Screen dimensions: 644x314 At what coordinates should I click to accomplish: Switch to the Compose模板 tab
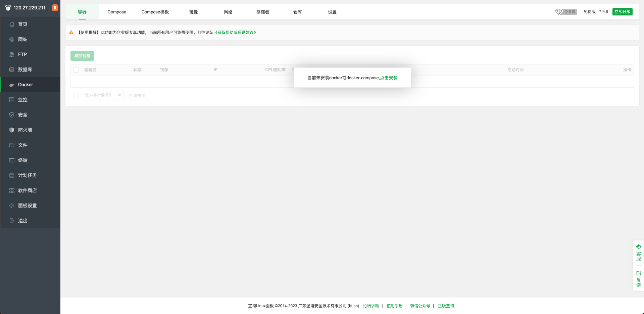[x=155, y=12]
